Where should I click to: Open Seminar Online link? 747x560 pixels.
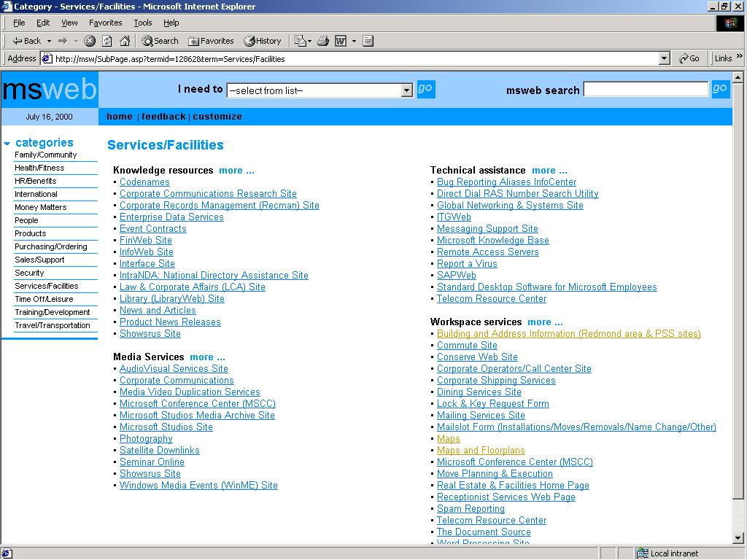tap(152, 462)
